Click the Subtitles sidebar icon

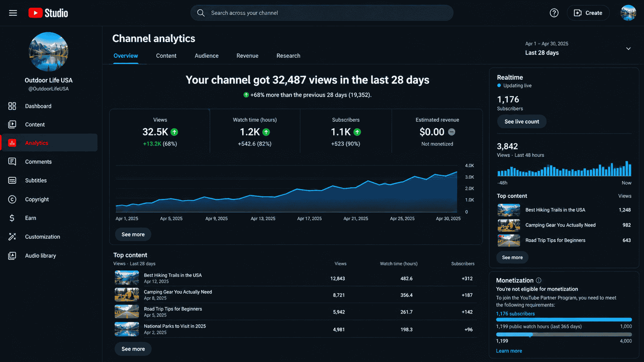click(12, 180)
